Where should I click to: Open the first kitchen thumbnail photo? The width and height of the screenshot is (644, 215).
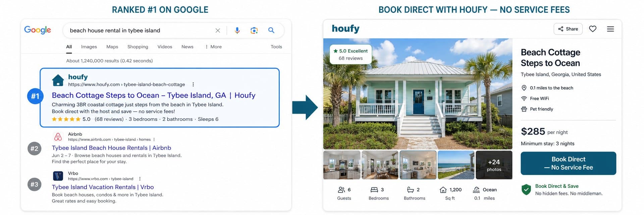(342, 165)
